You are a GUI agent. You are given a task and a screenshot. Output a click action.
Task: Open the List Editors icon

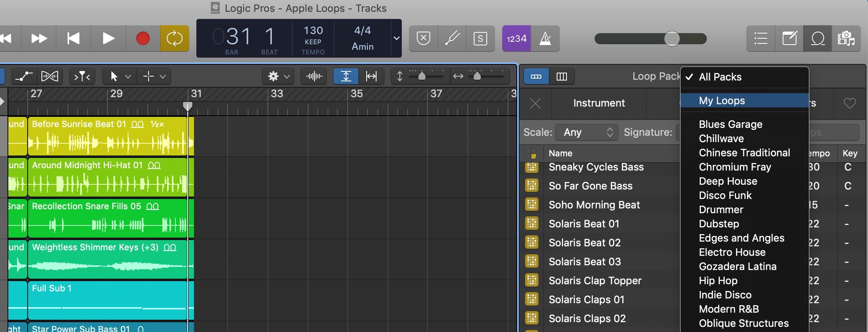click(761, 39)
